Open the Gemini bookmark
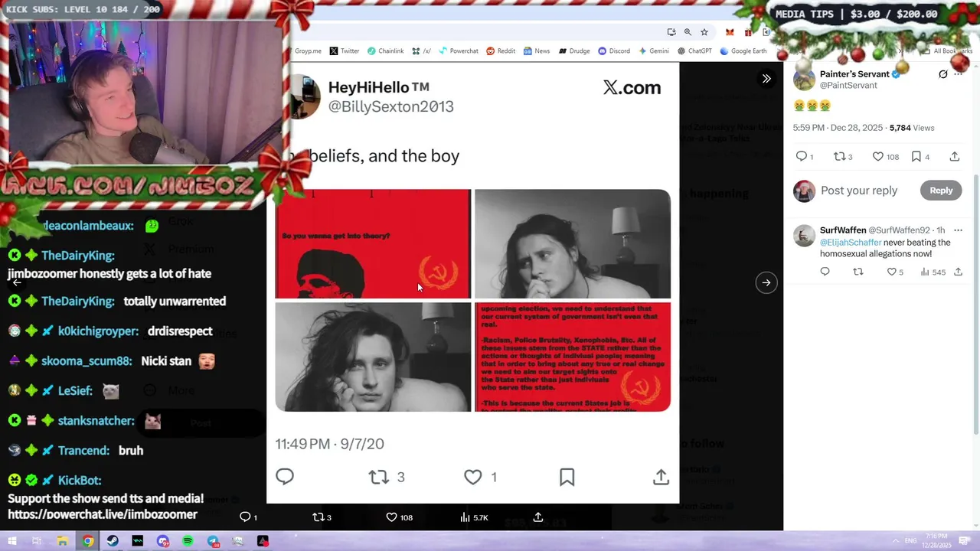 (653, 51)
